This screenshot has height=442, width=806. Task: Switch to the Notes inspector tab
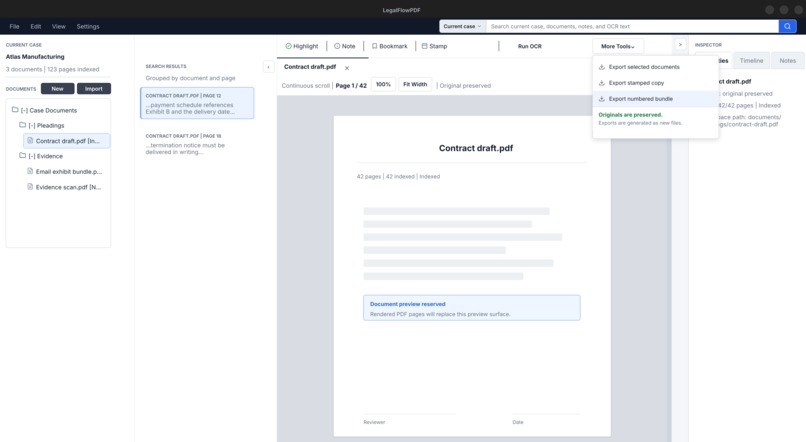(787, 61)
